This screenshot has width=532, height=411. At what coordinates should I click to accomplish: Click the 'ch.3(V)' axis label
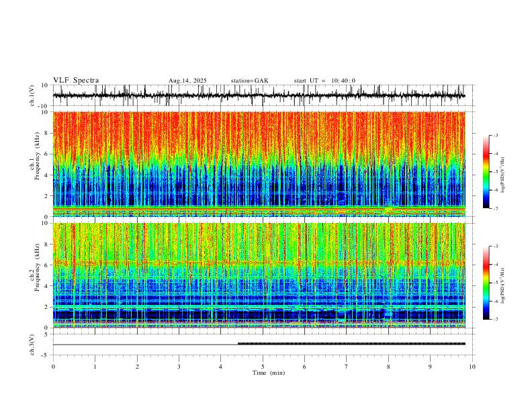pos(32,345)
